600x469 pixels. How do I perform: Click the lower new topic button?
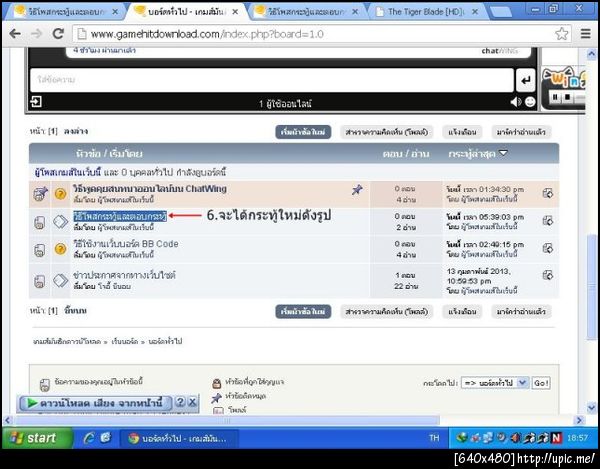tap(303, 311)
